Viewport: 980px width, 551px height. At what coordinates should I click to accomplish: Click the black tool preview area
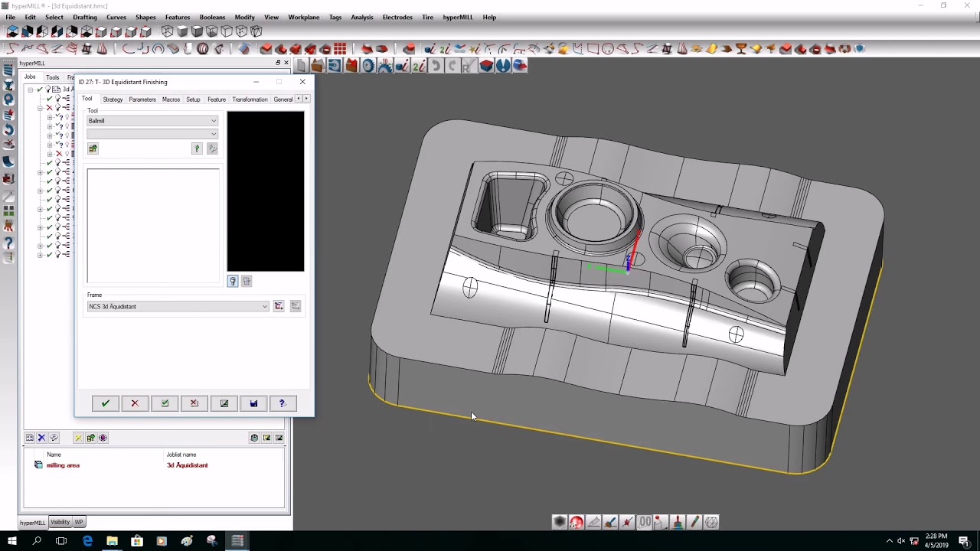click(x=266, y=191)
